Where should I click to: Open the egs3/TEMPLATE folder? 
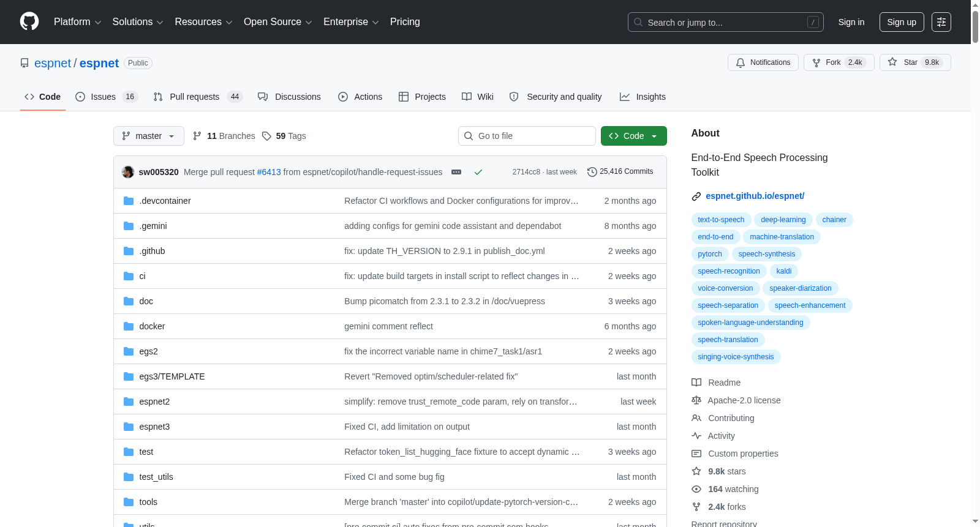[x=172, y=376]
